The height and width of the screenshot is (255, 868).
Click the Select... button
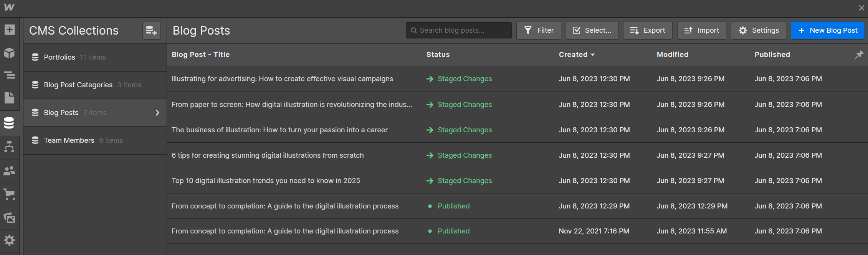tap(592, 30)
